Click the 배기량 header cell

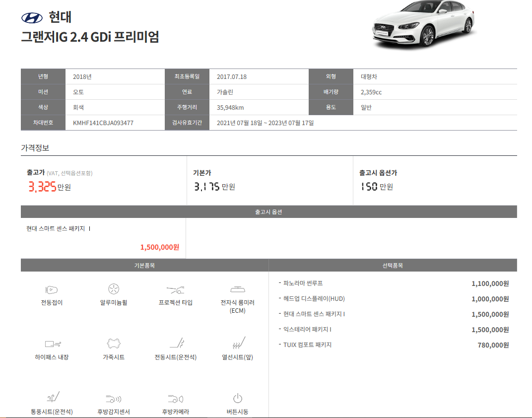tap(331, 92)
